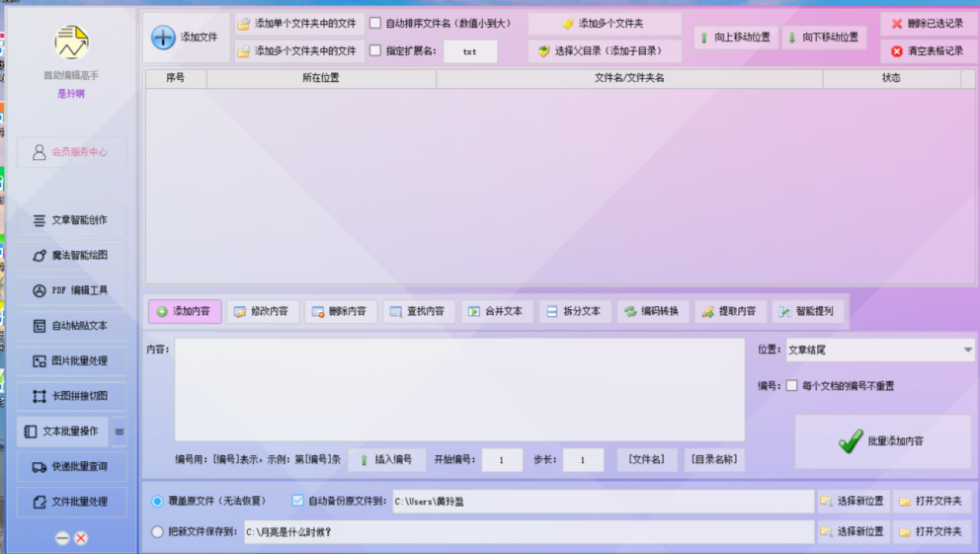Click the blue plus Add File icon

(163, 37)
